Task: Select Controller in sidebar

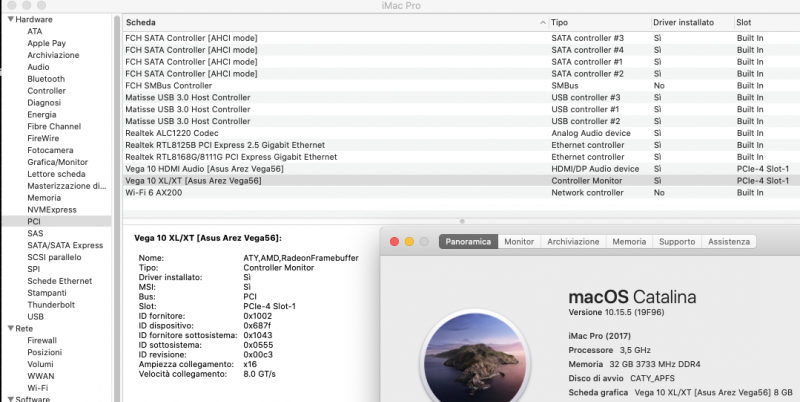Action: click(x=46, y=91)
